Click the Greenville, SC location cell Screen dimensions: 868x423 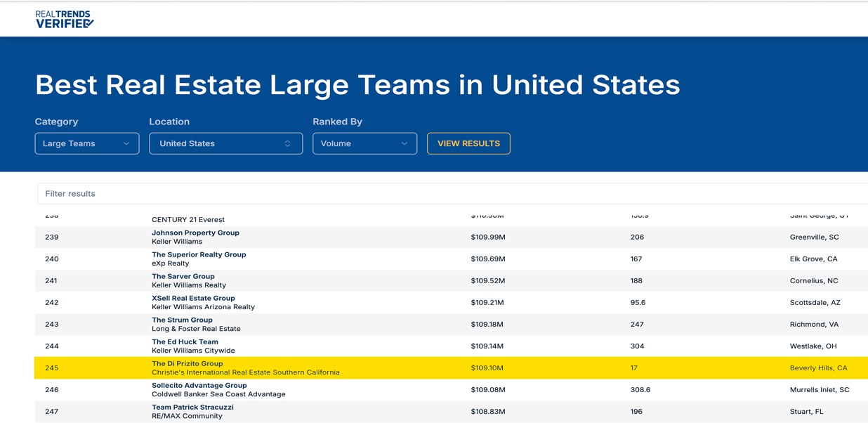[x=814, y=237]
